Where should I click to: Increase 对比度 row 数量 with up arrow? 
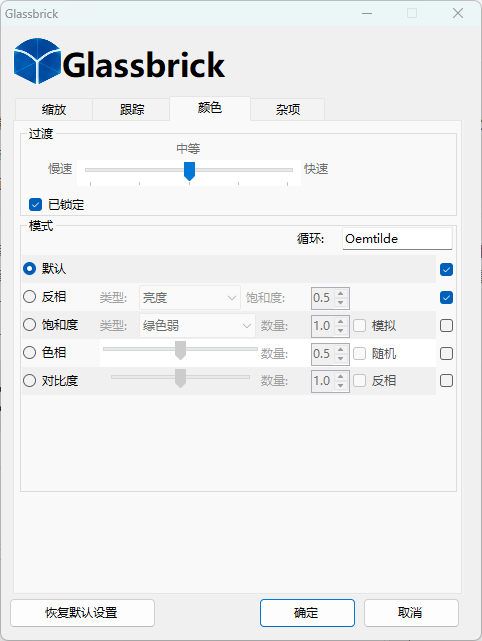click(x=341, y=376)
